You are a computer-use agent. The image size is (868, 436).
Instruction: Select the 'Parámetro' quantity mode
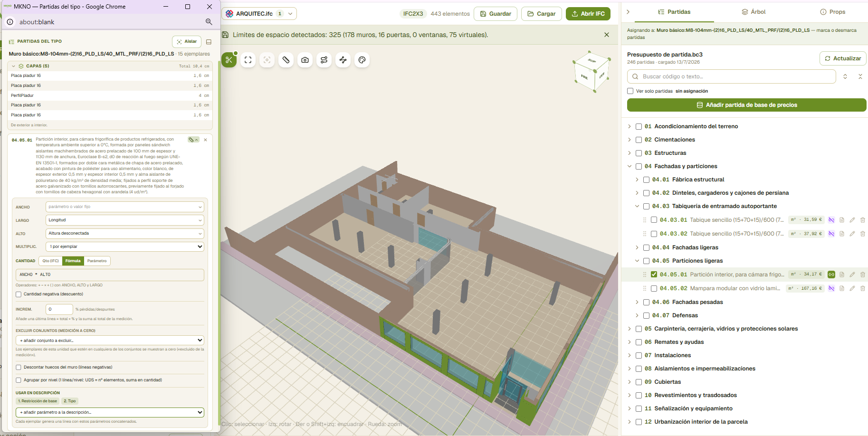[x=97, y=261]
